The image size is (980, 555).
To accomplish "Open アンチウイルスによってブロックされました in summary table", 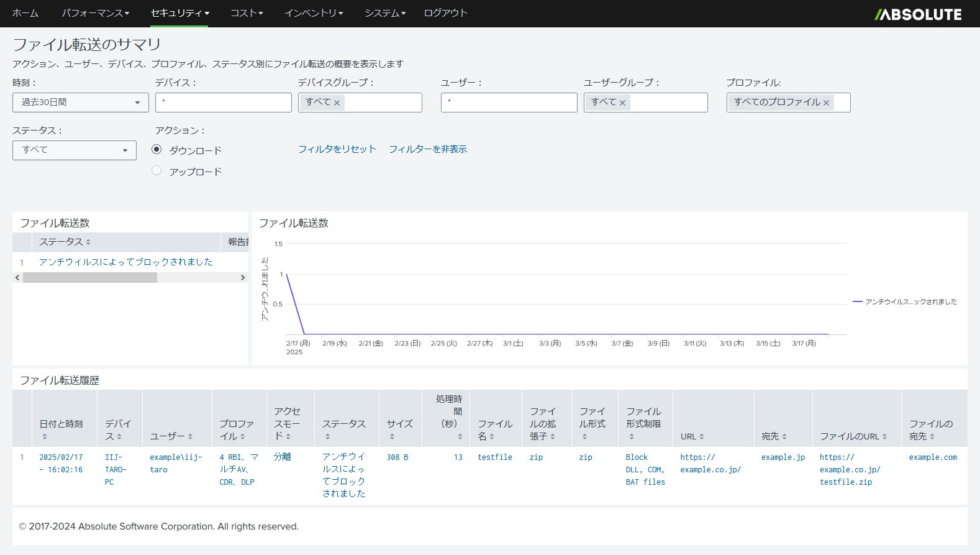I will coord(126,262).
